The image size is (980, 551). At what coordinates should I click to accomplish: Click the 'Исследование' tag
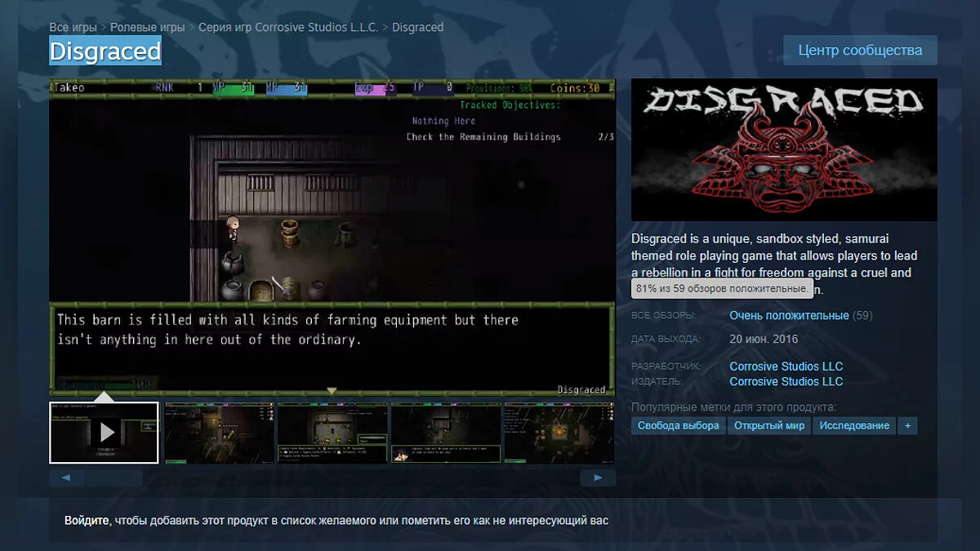[x=854, y=425]
